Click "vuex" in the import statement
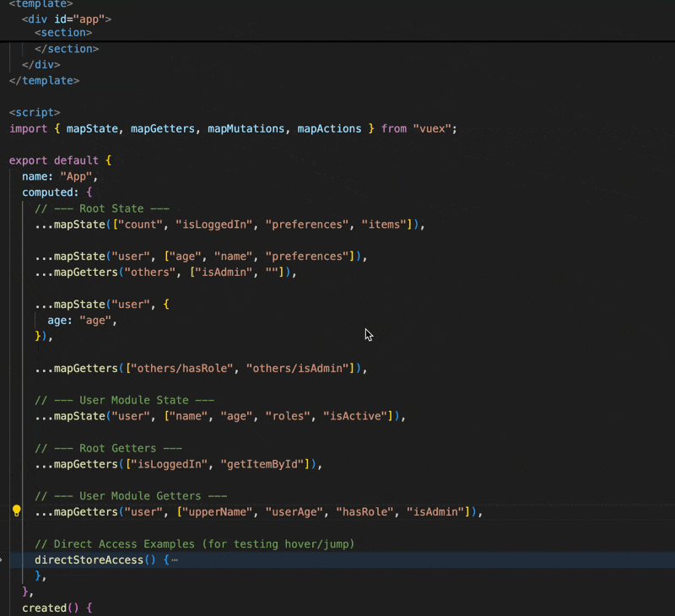Screen dimensions: 675x616 pos(432,129)
